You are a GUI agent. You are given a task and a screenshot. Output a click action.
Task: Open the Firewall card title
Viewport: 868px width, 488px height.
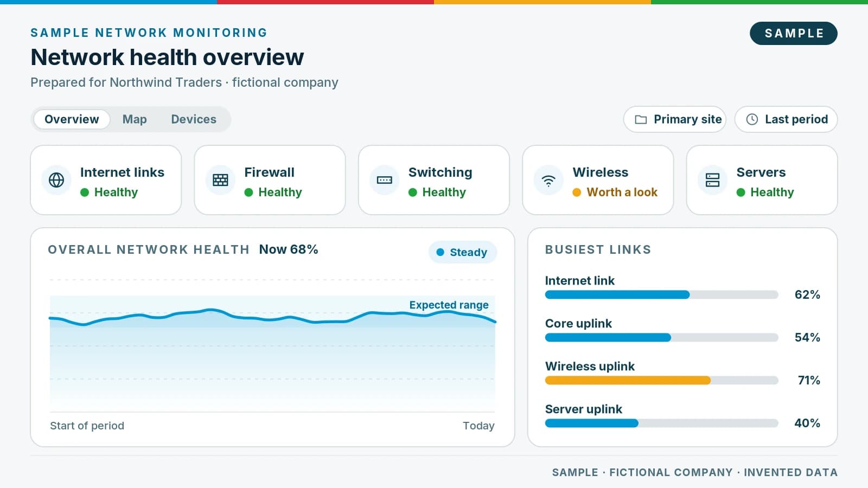[x=269, y=172]
